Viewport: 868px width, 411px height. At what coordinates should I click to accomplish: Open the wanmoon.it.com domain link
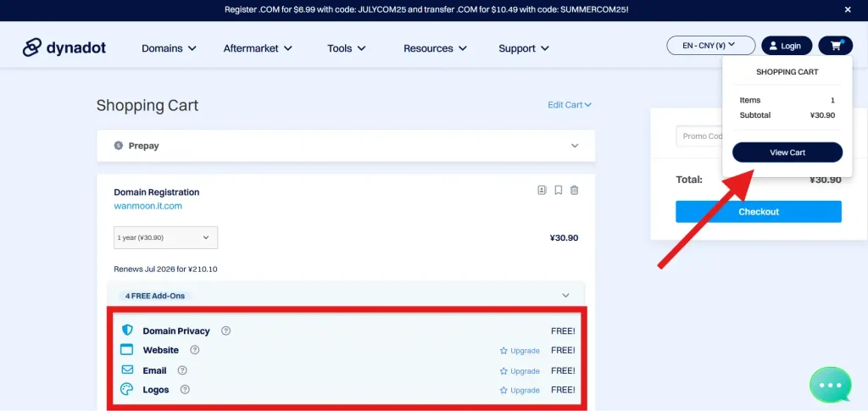147,206
